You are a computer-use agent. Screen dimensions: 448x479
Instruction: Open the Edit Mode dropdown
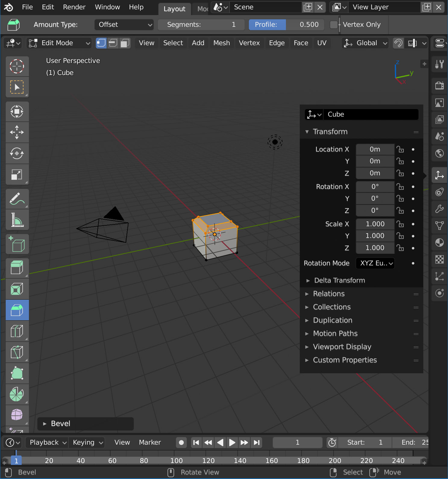pyautogui.click(x=59, y=43)
